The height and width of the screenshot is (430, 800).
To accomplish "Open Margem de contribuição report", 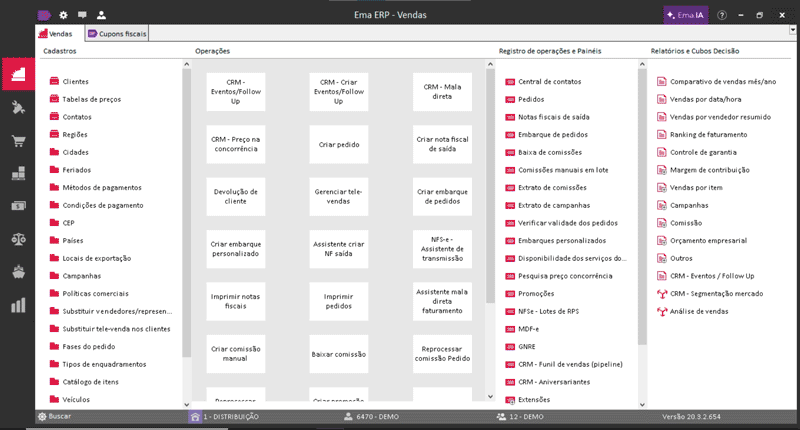I will pyautogui.click(x=710, y=170).
